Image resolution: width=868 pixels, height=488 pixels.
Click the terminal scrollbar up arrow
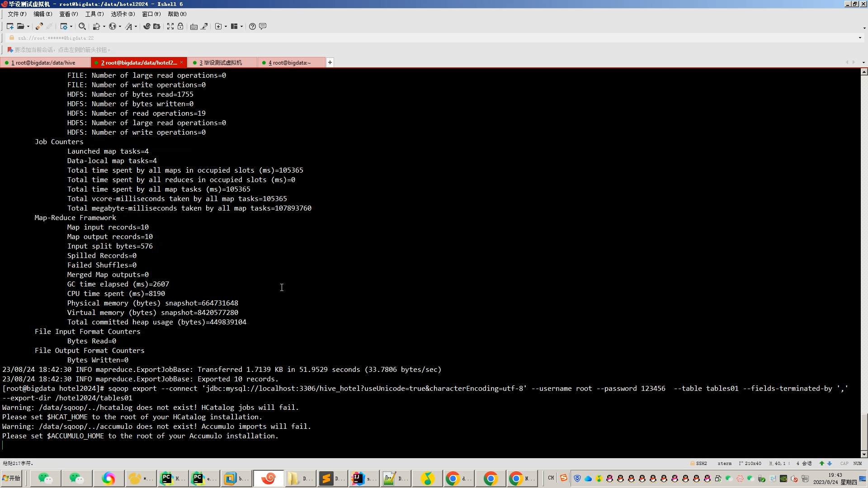coord(864,72)
